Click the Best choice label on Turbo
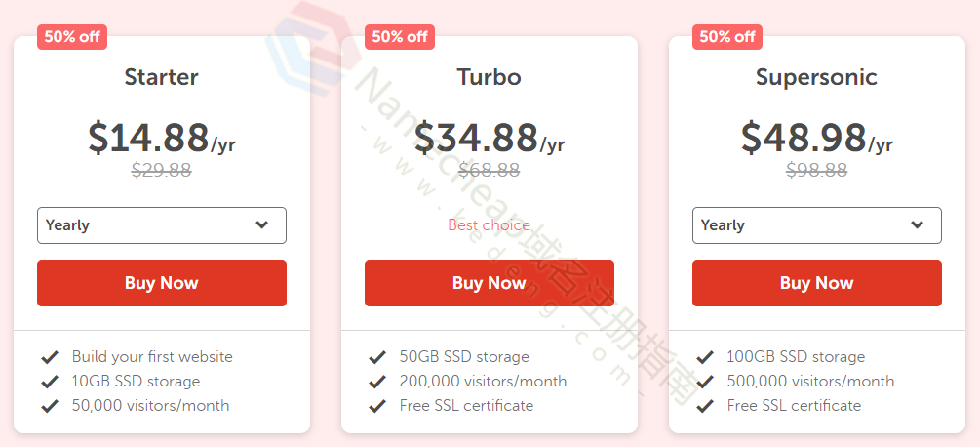This screenshot has width=980, height=447. [489, 225]
